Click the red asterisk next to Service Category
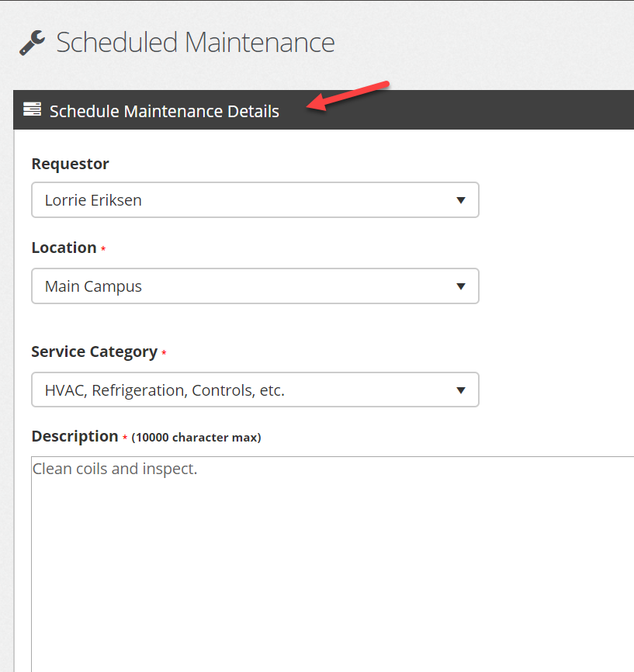 pyautogui.click(x=164, y=353)
